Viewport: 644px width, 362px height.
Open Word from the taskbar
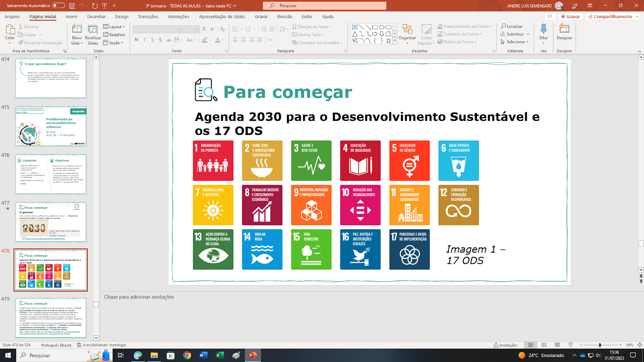click(x=203, y=355)
